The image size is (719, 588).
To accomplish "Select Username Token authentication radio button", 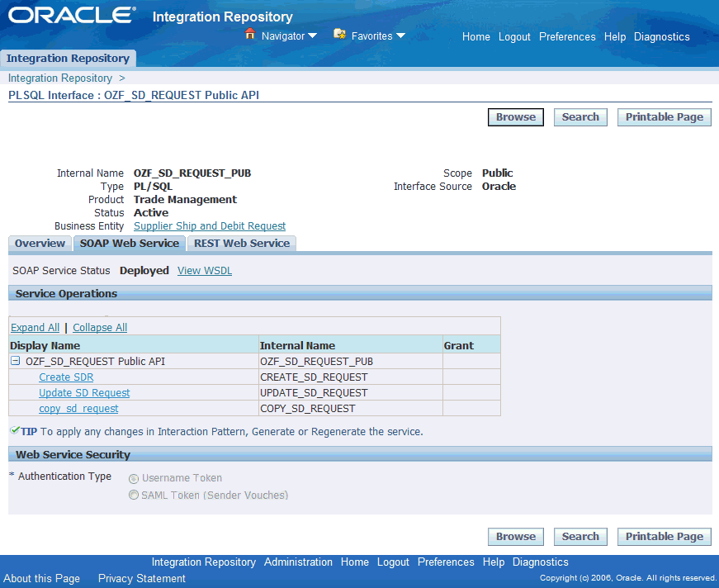I will [134, 478].
